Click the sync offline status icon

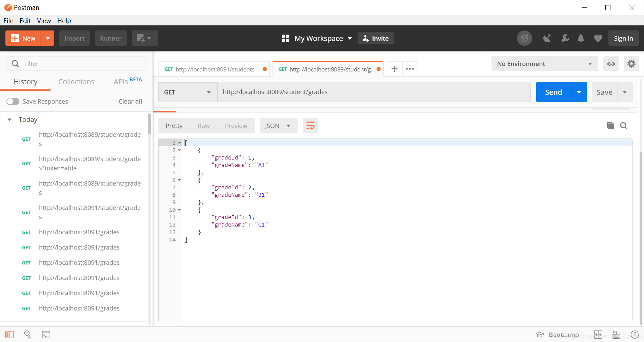tap(524, 38)
